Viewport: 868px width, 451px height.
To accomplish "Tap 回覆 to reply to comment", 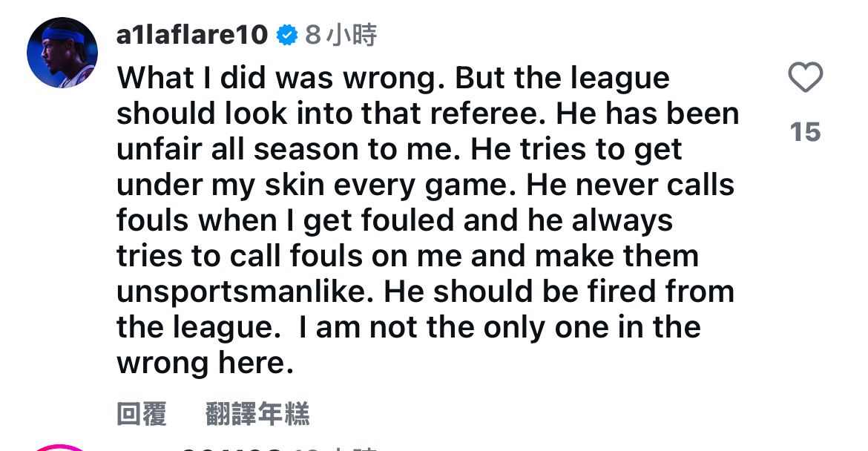I will pyautogui.click(x=142, y=414).
